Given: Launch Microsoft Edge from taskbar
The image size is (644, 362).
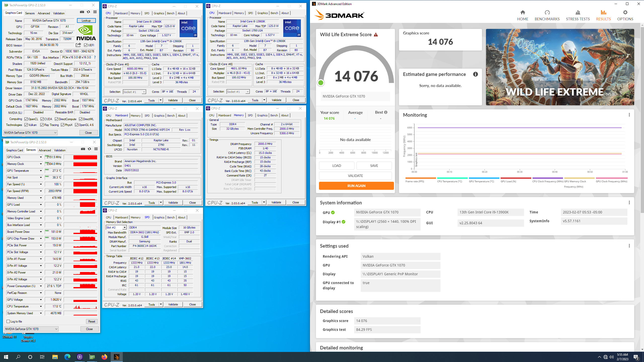Looking at the screenshot, I should click(67, 357).
